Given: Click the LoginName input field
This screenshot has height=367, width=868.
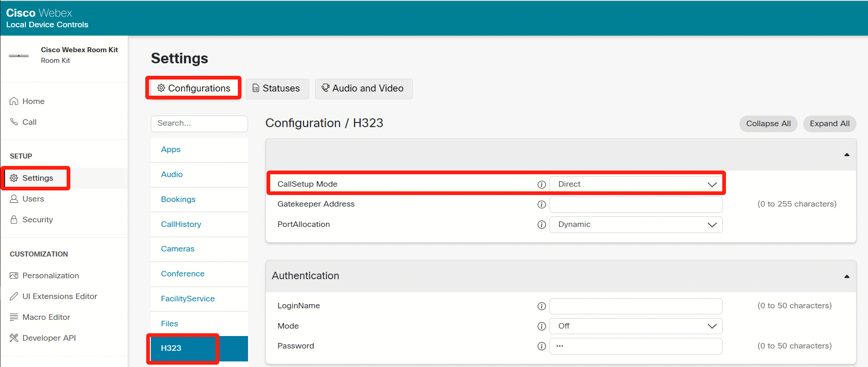Looking at the screenshot, I should (x=636, y=306).
